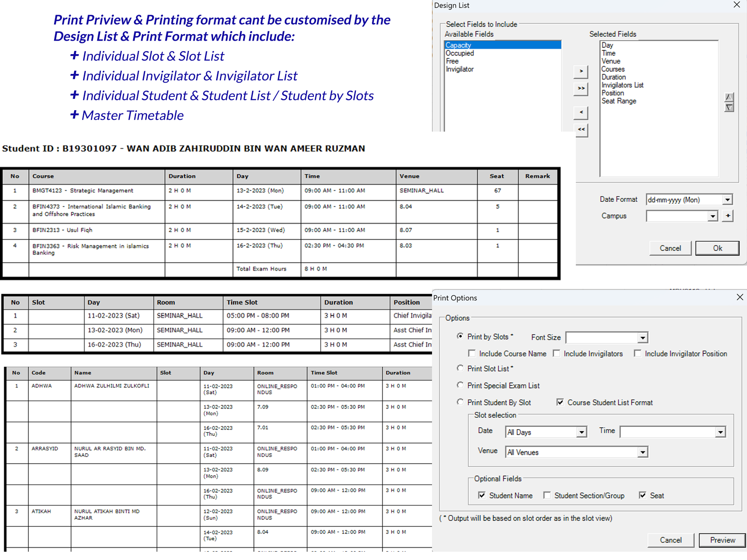747x560 pixels.
Task: Click the double right arrow move-all button
Action: click(581, 89)
